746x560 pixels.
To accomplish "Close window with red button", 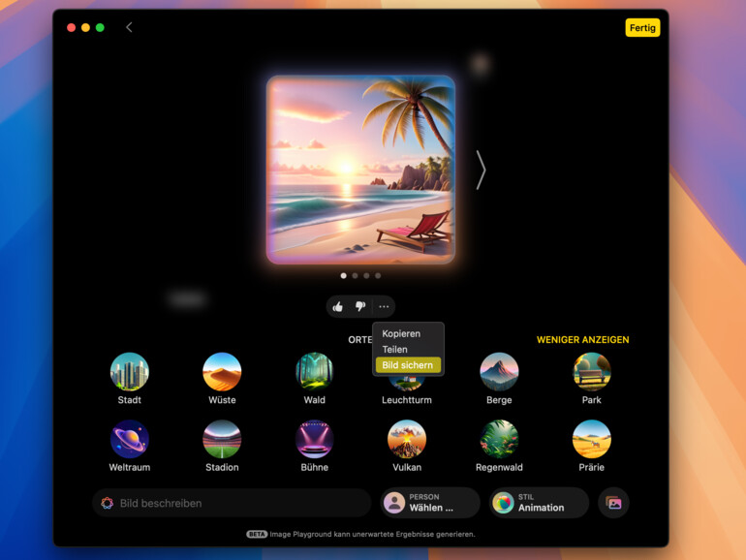I will 72,27.
